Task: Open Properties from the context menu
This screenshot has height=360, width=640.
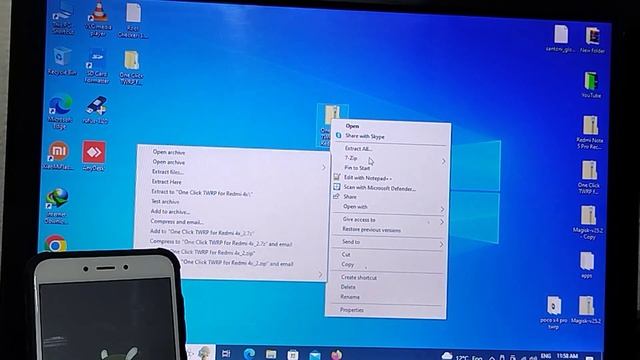Action: pyautogui.click(x=351, y=310)
